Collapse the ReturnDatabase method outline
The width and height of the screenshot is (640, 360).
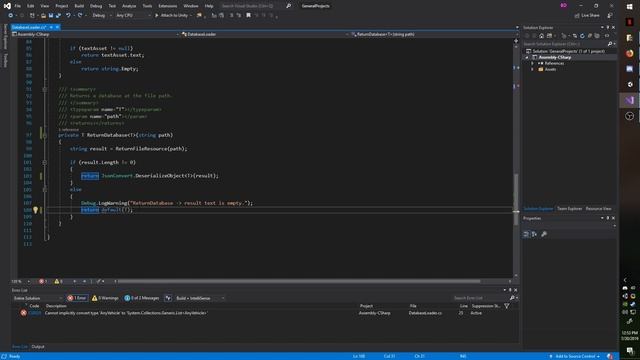click(44, 135)
